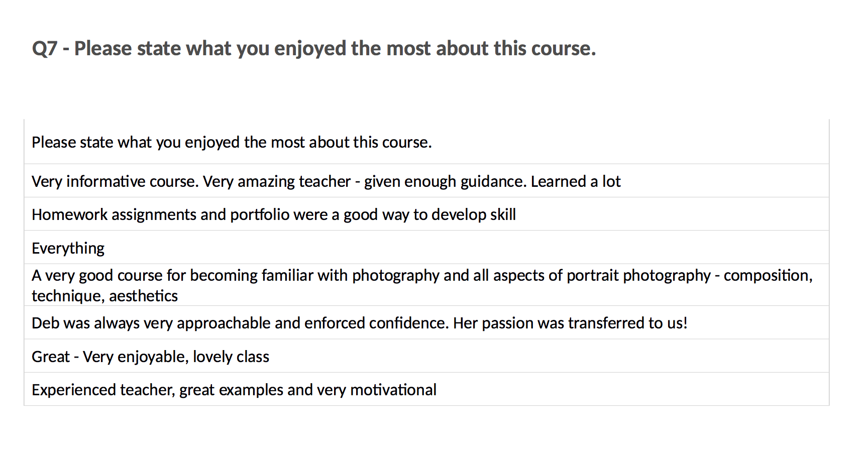Click the Q7 question heading
Image resolution: width=868 pixels, height=452 pixels.
pyautogui.click(x=314, y=49)
